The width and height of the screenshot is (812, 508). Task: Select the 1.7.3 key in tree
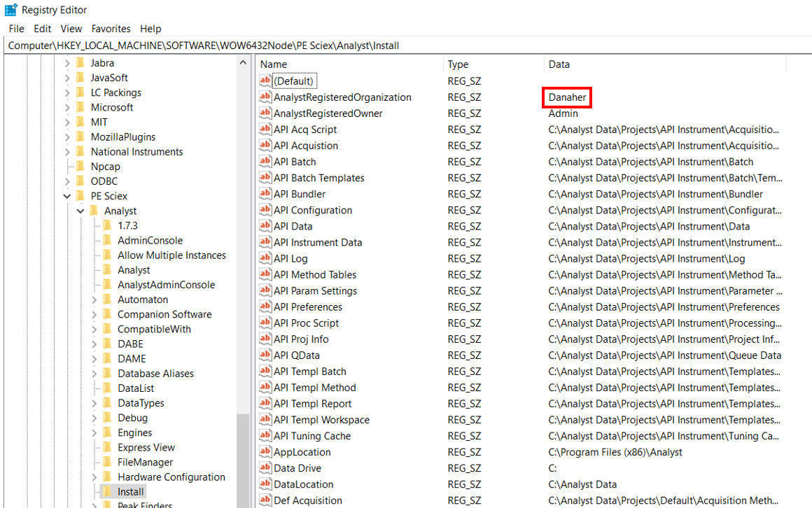pos(127,226)
